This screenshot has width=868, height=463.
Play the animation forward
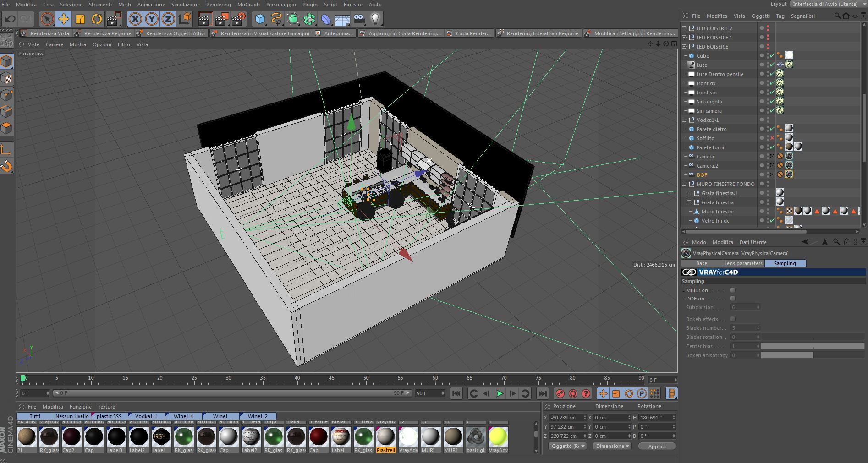[x=500, y=393]
